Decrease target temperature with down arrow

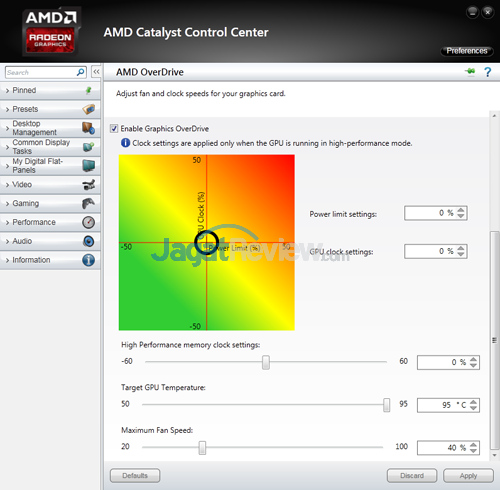473,408
